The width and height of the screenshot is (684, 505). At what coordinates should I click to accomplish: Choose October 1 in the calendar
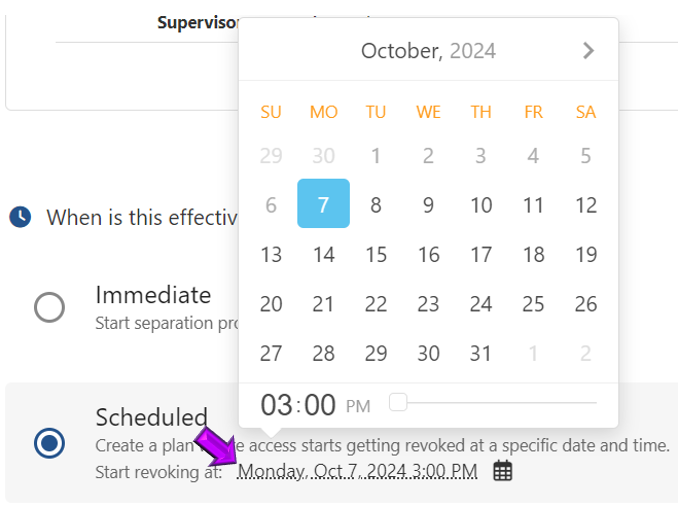tap(376, 155)
